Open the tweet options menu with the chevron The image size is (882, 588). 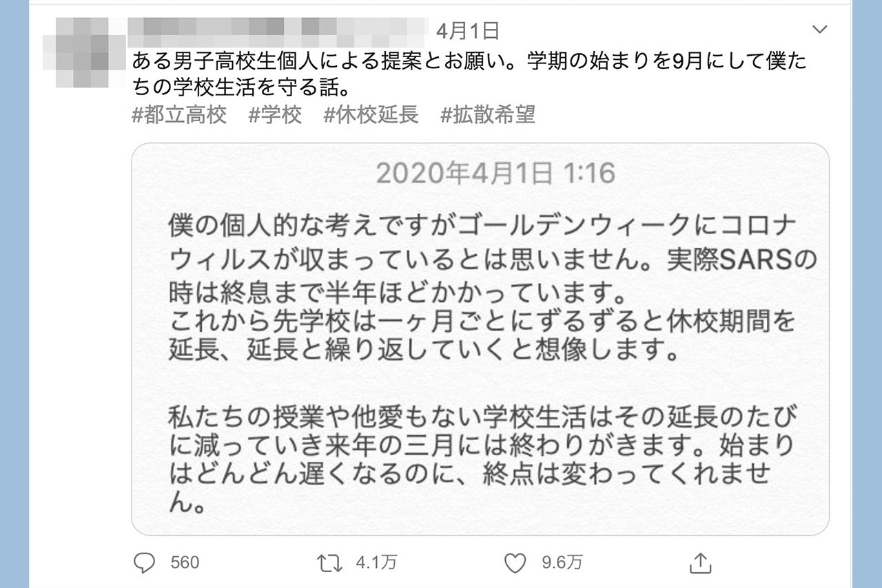tap(819, 30)
